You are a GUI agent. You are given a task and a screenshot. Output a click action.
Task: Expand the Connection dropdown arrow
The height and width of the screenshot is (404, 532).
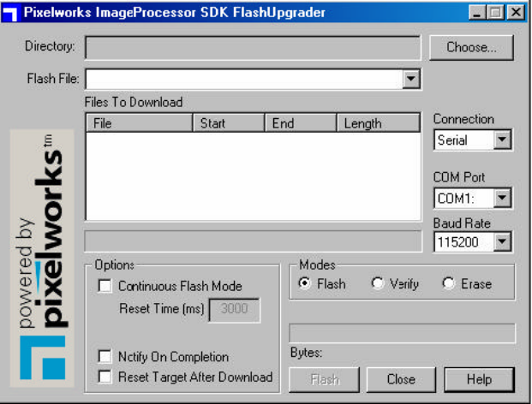tap(502, 140)
